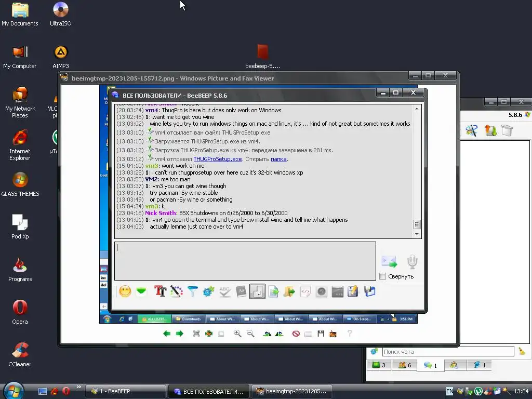Click the dark window screenshot icon
Viewport: 532px width, 399px height.
pos(337,291)
